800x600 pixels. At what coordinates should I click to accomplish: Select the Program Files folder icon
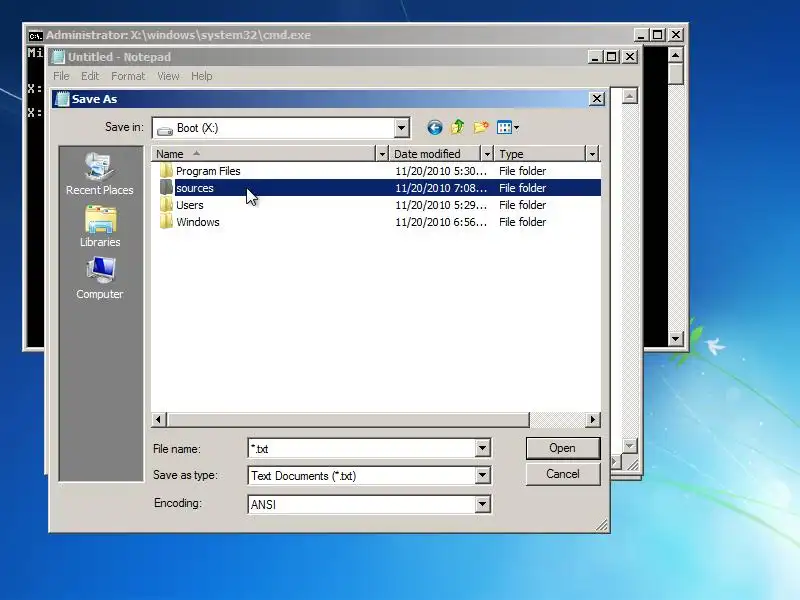click(x=166, y=170)
